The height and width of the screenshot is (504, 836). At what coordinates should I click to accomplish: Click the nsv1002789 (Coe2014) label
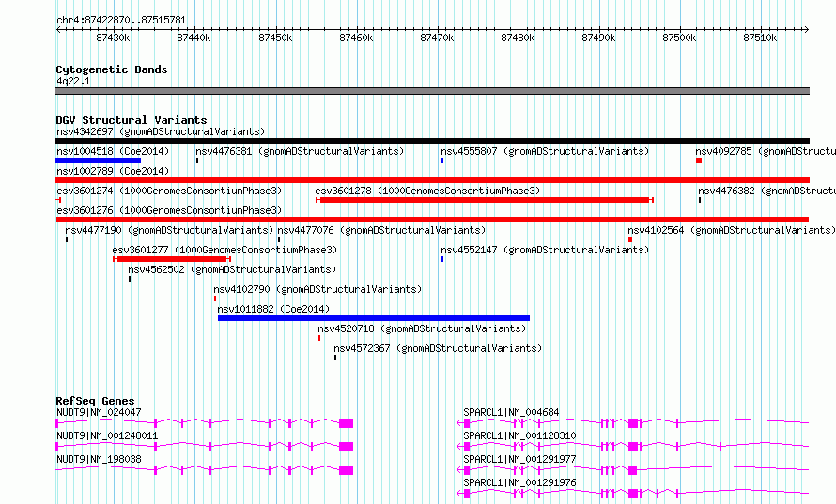pyautogui.click(x=113, y=171)
